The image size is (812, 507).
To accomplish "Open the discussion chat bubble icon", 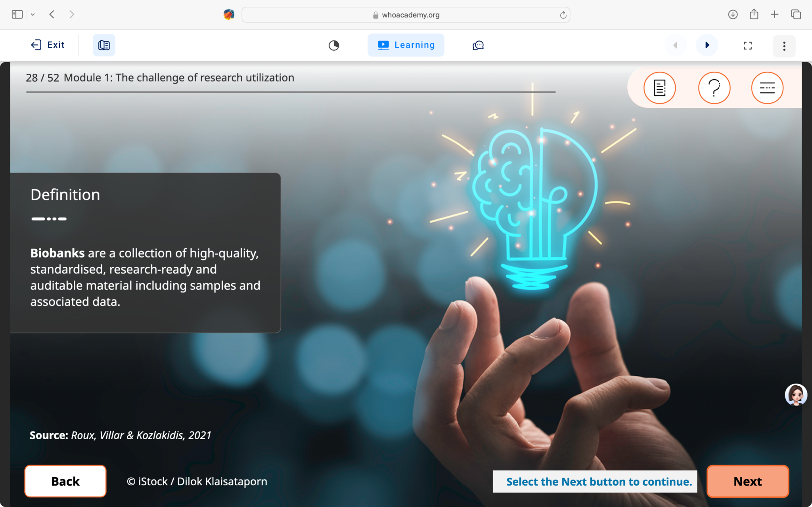I will pyautogui.click(x=478, y=45).
